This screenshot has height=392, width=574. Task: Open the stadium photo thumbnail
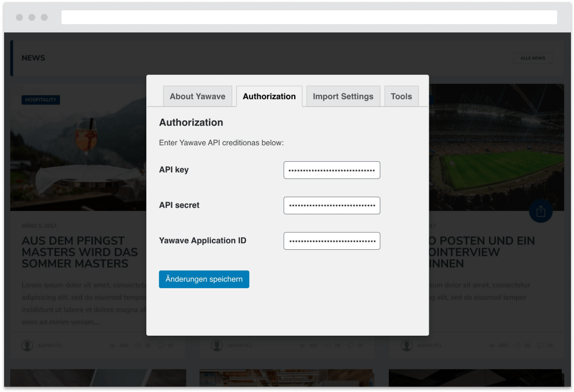(x=496, y=147)
